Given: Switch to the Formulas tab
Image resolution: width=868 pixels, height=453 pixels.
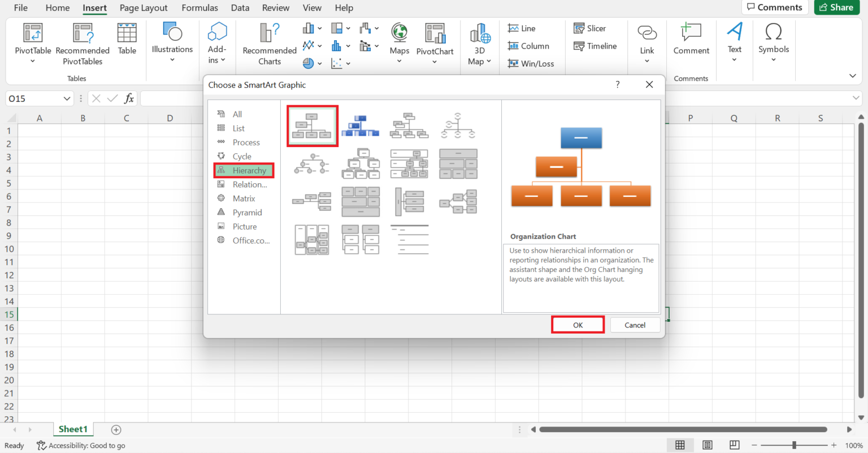Looking at the screenshot, I should (x=199, y=7).
